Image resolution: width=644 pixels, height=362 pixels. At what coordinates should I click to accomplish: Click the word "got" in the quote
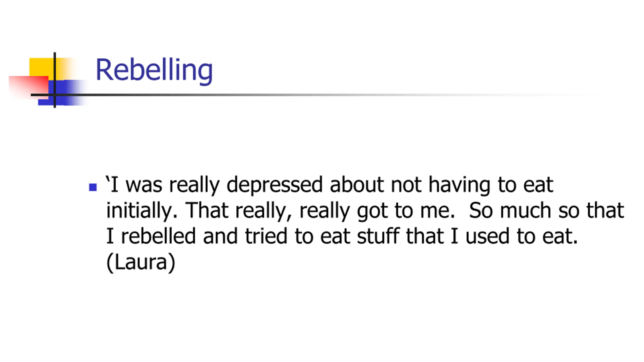click(x=372, y=212)
